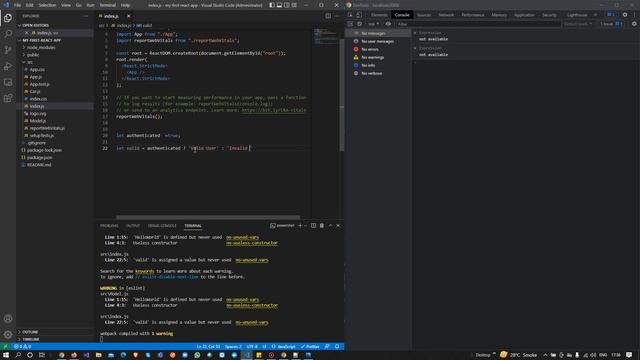The height and width of the screenshot is (360, 640).
Task: Toggle the DevTools device toolbar icon
Action: pos(359,15)
